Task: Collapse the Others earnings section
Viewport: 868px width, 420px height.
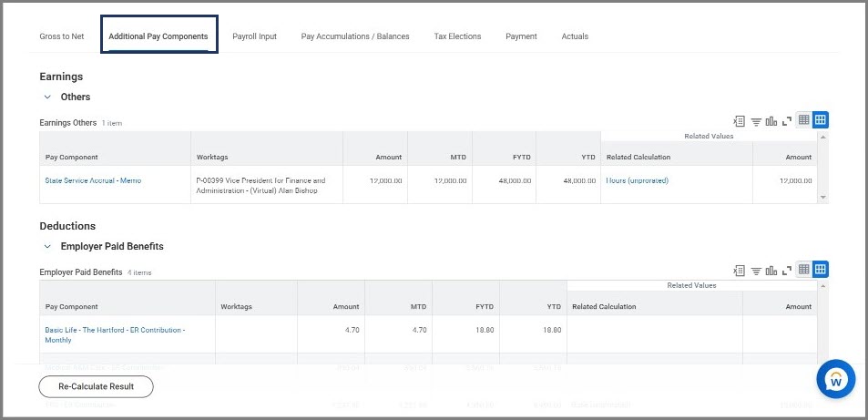Action: [47, 97]
